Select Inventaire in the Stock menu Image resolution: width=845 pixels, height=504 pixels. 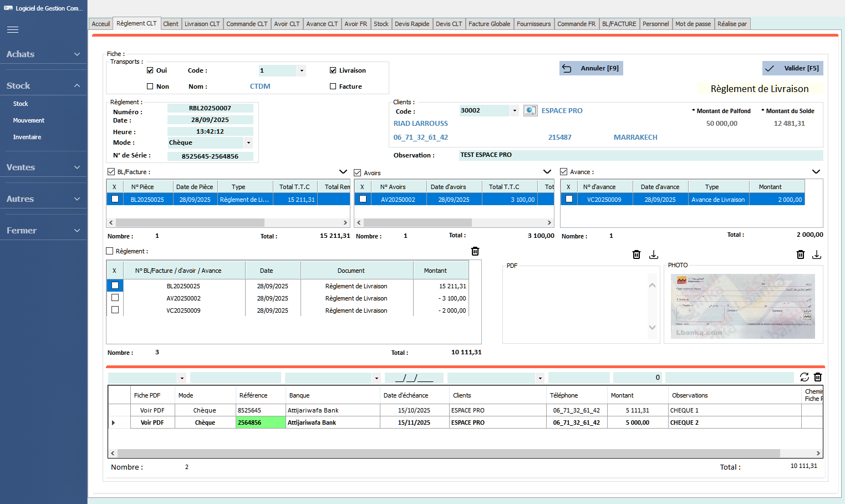[27, 137]
